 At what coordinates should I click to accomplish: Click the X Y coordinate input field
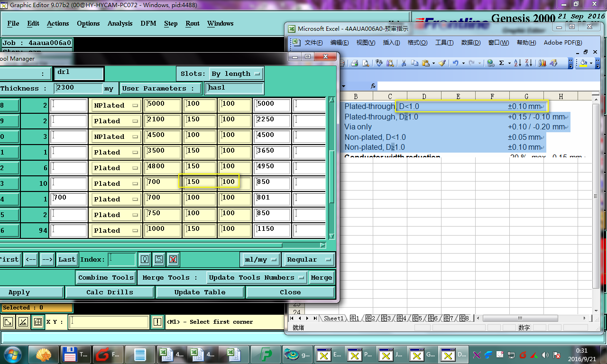(109, 322)
